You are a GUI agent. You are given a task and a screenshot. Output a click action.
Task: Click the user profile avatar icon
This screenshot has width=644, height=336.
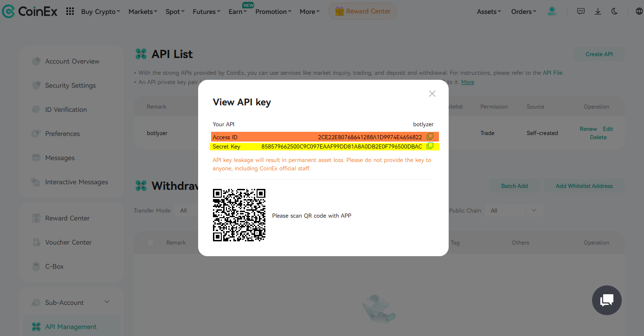(x=552, y=12)
